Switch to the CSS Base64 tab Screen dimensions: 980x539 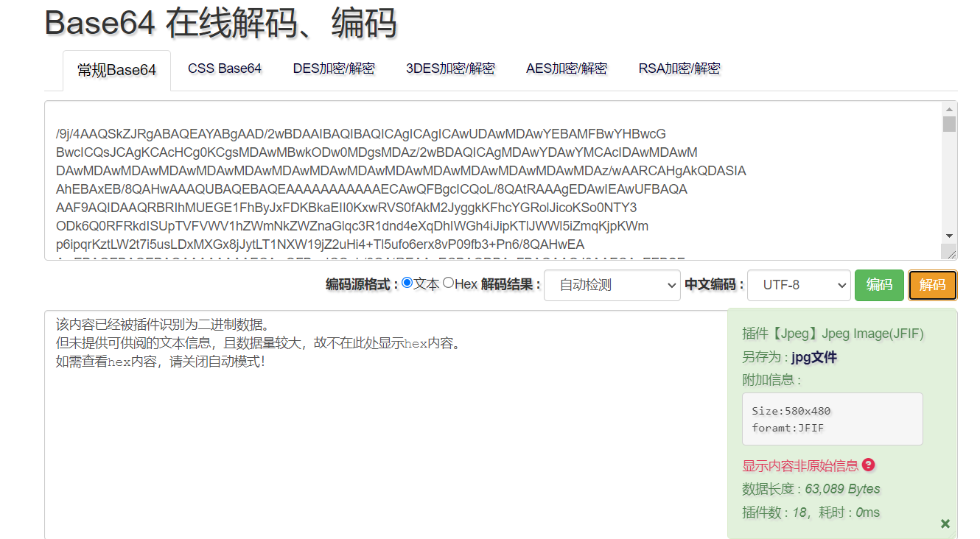[x=224, y=68]
